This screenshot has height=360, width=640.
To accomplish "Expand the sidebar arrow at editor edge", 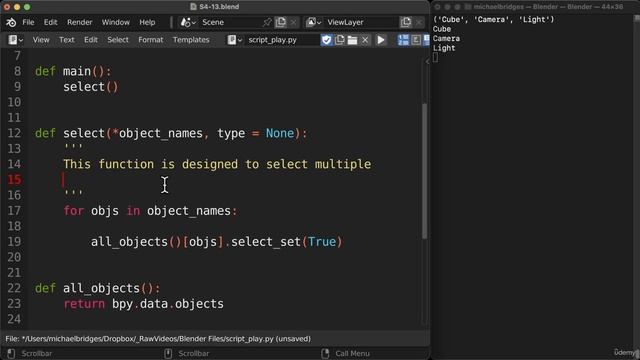I will (x=427, y=62).
